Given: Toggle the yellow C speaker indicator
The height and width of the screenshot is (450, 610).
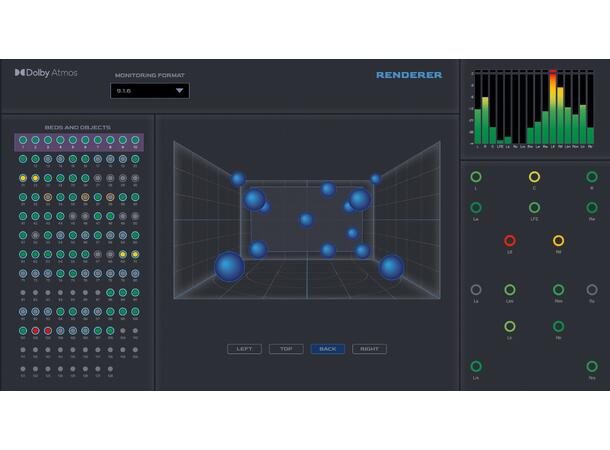Looking at the screenshot, I should 534,177.
